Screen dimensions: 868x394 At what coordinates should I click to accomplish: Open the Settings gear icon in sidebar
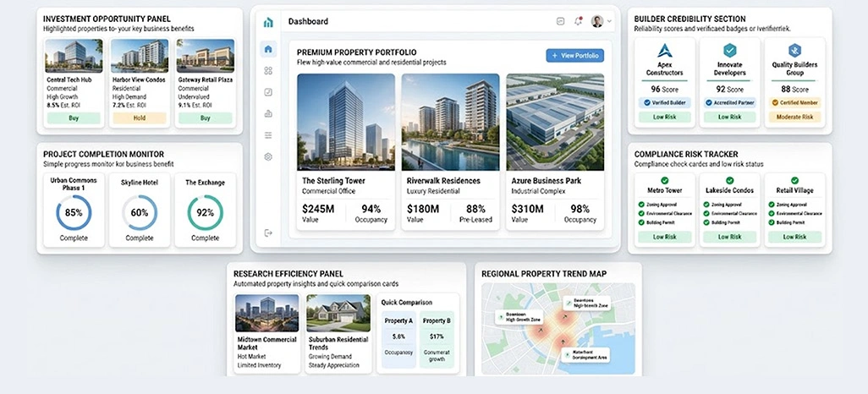(x=268, y=157)
